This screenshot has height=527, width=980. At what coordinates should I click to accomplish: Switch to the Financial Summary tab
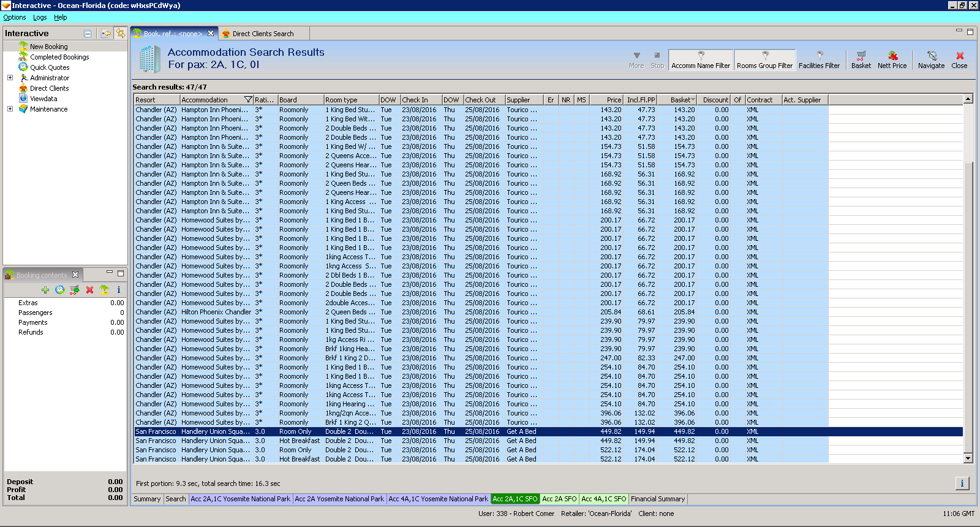(x=658, y=499)
